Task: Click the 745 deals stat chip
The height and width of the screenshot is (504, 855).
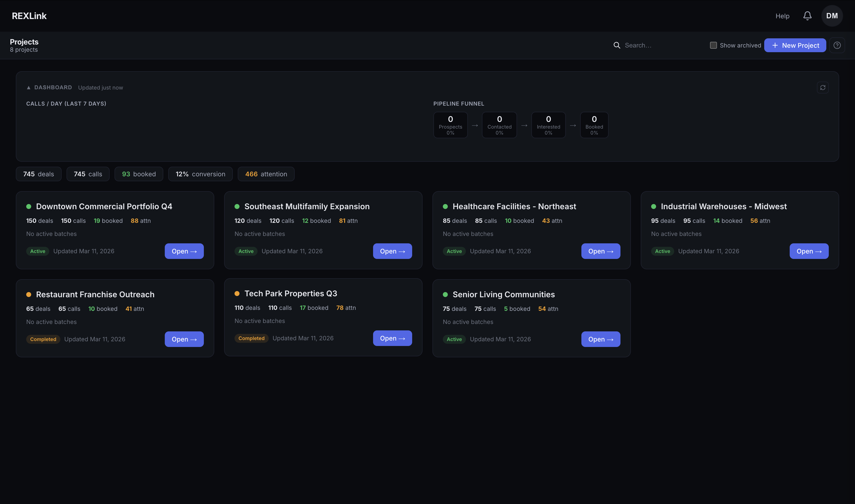Action: [38, 174]
